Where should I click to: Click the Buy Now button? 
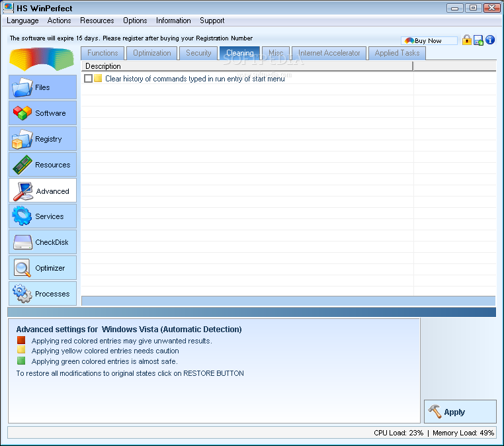tap(429, 40)
